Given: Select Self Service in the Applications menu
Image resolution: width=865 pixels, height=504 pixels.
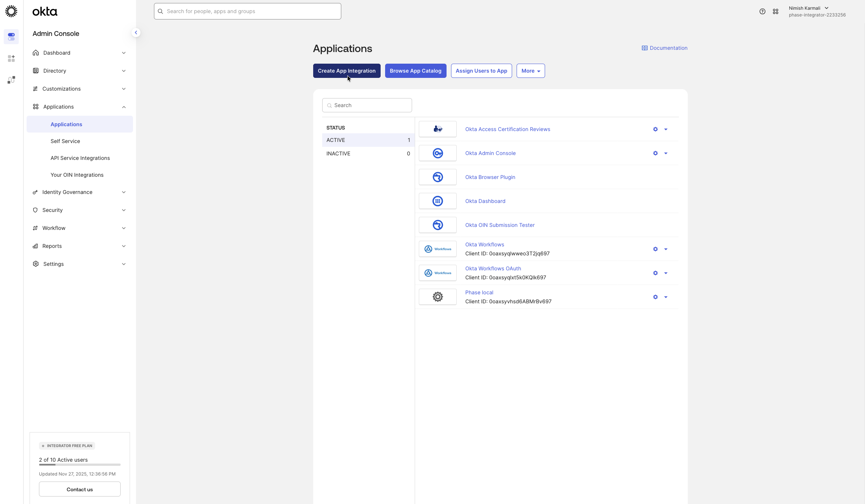Looking at the screenshot, I should (x=65, y=141).
